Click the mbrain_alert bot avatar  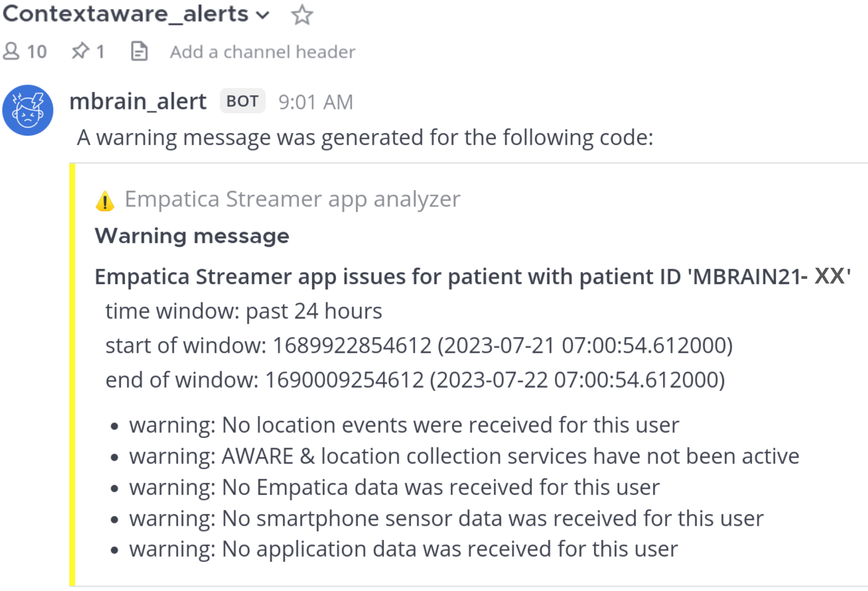pyautogui.click(x=28, y=110)
